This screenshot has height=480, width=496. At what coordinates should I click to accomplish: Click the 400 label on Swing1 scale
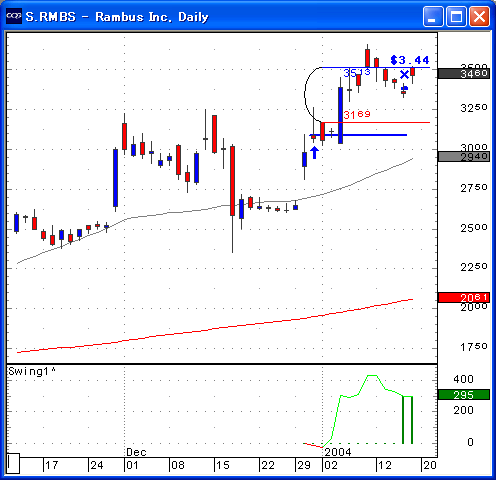[x=463, y=379]
